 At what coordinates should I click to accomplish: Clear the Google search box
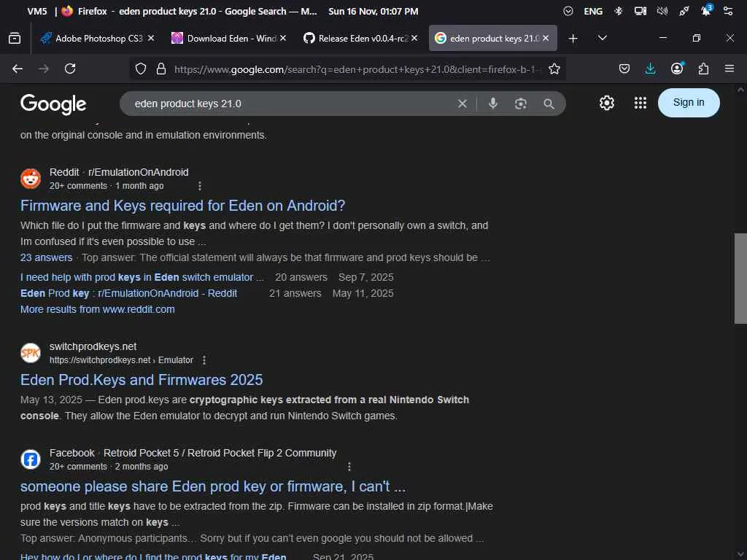click(462, 104)
